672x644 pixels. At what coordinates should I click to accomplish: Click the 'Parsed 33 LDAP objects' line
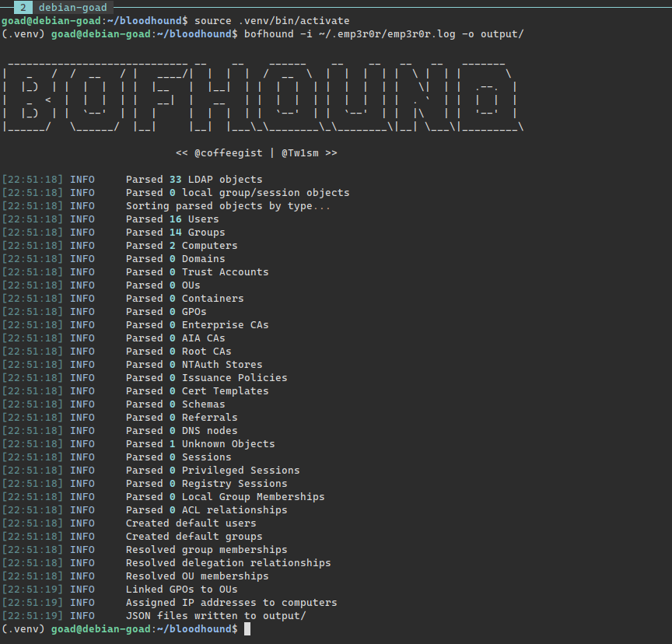194,180
